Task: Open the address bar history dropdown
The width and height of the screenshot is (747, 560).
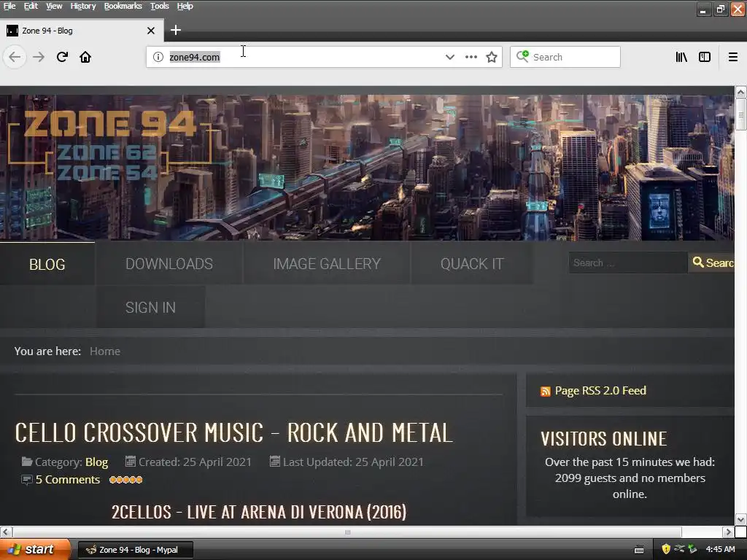Action: [449, 57]
